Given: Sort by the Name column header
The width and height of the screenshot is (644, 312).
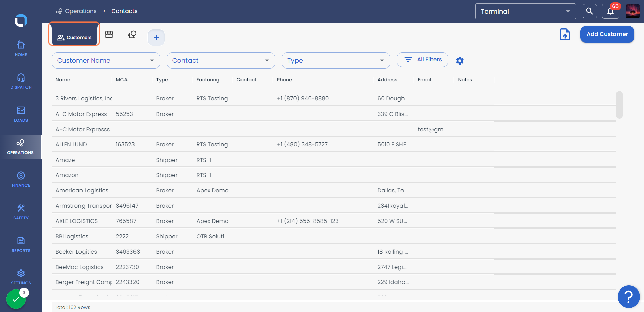Looking at the screenshot, I should [63, 80].
